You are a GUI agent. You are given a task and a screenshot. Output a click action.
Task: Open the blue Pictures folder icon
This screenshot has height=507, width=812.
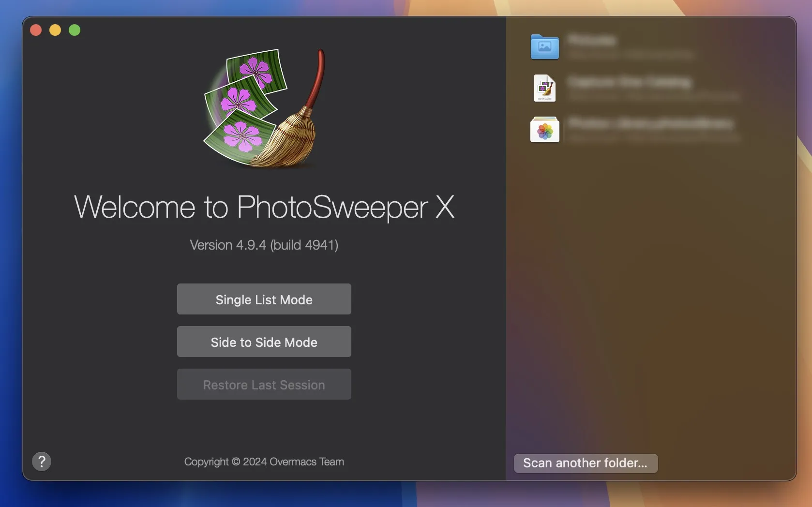click(544, 46)
